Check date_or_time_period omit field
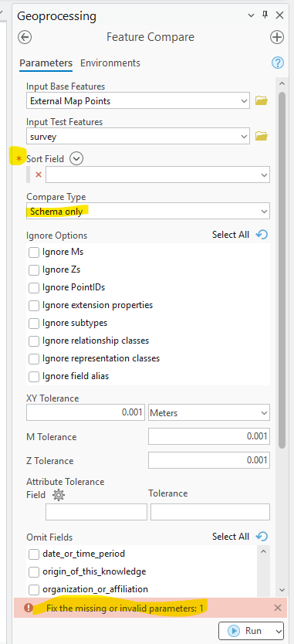294x644 pixels. (34, 554)
